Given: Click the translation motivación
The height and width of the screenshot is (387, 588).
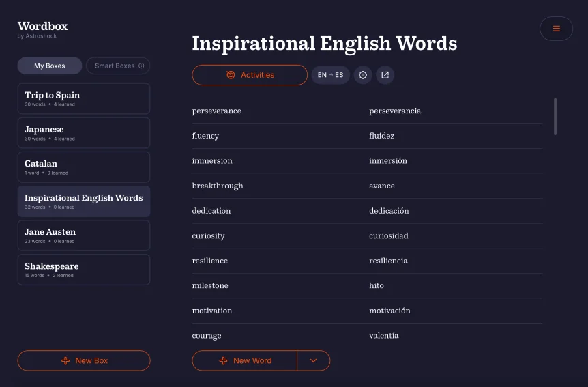Looking at the screenshot, I should [389, 311].
